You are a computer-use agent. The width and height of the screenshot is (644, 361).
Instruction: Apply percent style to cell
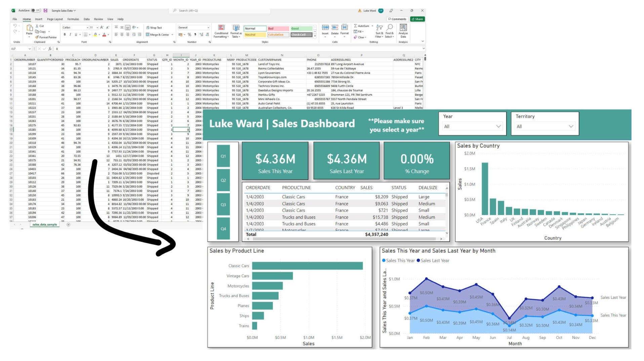coord(190,35)
